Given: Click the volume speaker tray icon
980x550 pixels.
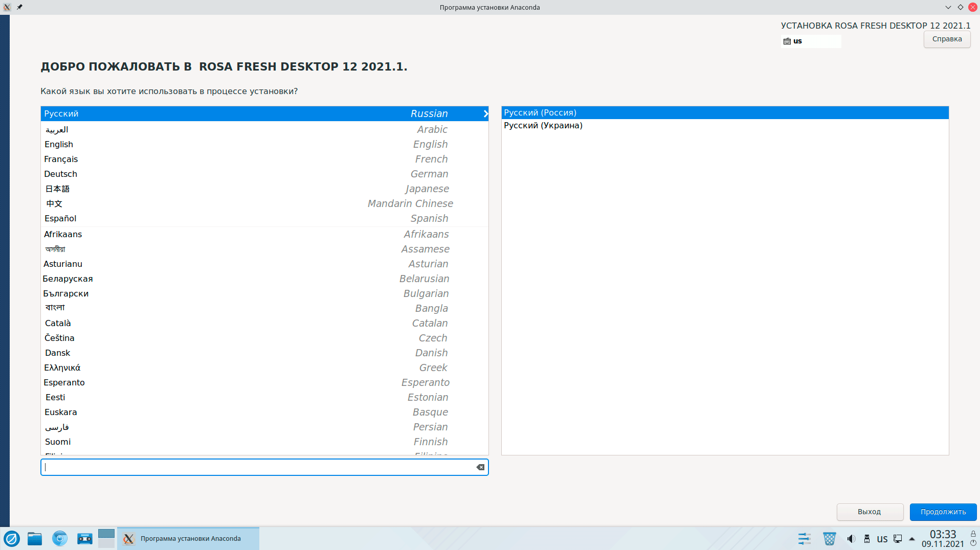Looking at the screenshot, I should pyautogui.click(x=851, y=539).
